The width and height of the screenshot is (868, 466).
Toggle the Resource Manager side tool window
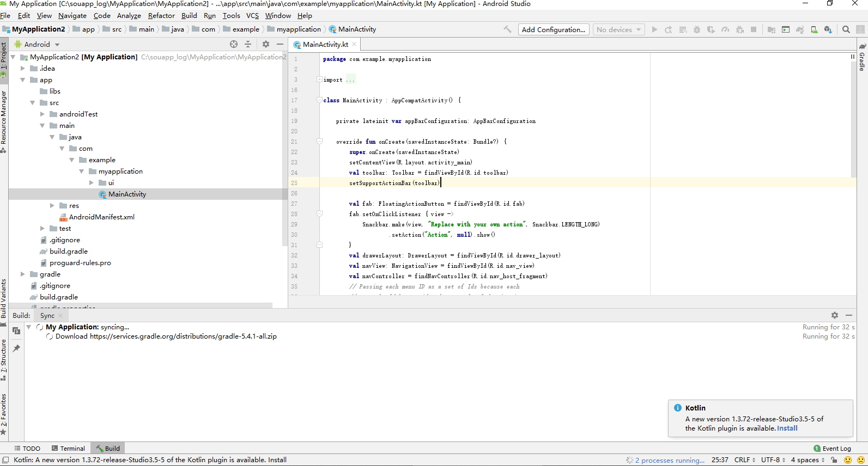point(4,121)
